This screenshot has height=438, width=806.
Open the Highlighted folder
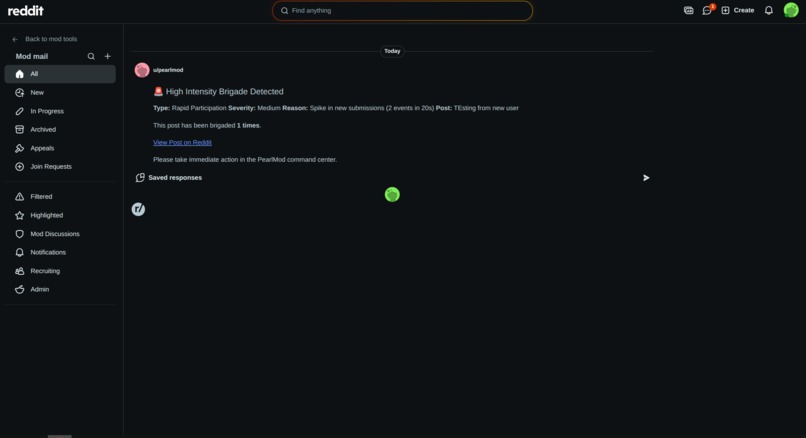[60, 215]
